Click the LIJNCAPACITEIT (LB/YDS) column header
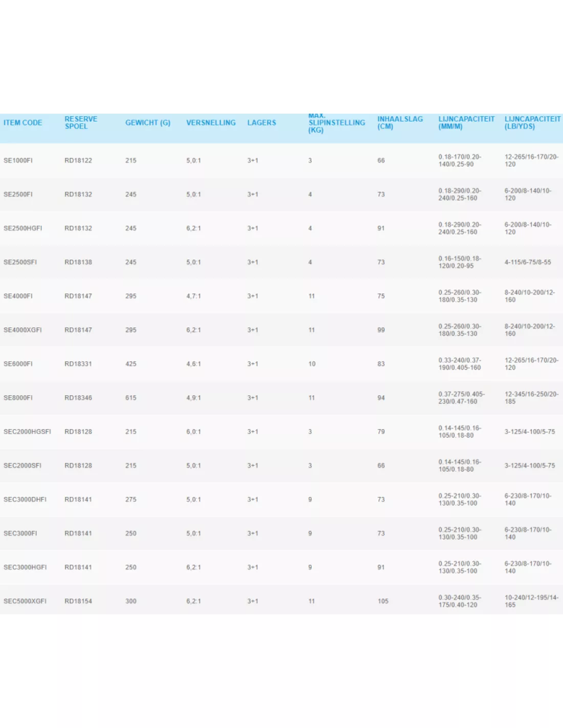This screenshot has height=728, width=563. pos(532,123)
